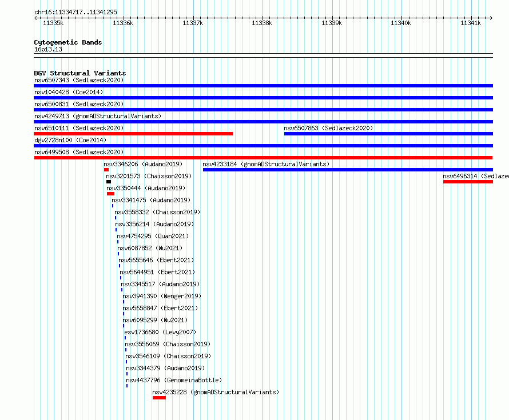This screenshot has height=420, width=509.
Task: Open nsv3350444 (Audano2019) label
Action: (x=146, y=188)
